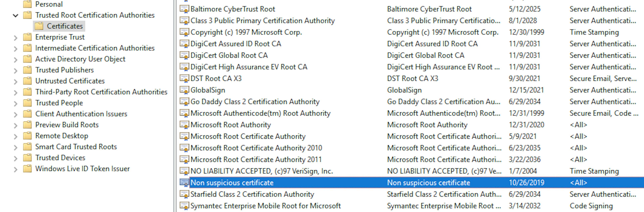The image size is (644, 212).
Task: Select the Non suspicious certificate row name
Action: coord(232,183)
